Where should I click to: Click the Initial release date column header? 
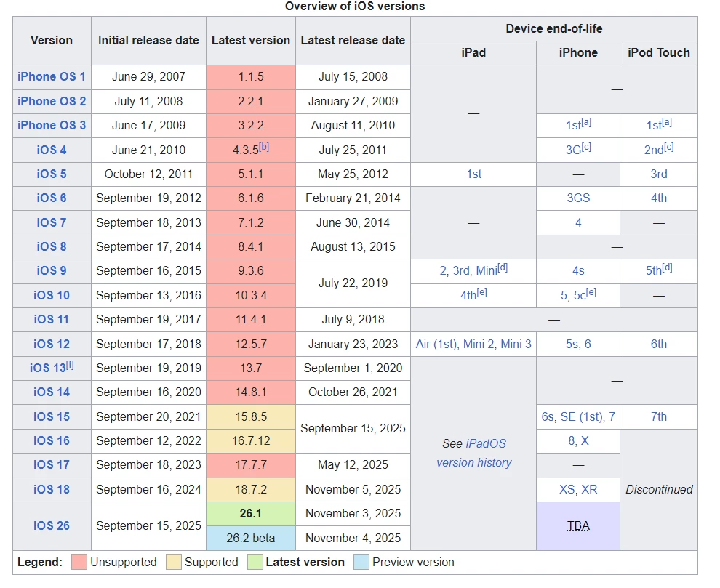tap(148, 41)
